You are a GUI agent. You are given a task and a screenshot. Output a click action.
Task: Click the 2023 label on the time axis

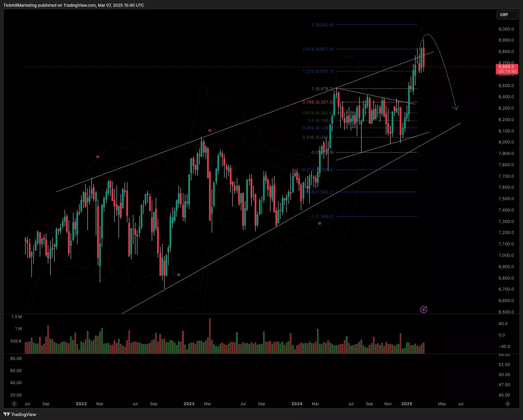(189, 404)
